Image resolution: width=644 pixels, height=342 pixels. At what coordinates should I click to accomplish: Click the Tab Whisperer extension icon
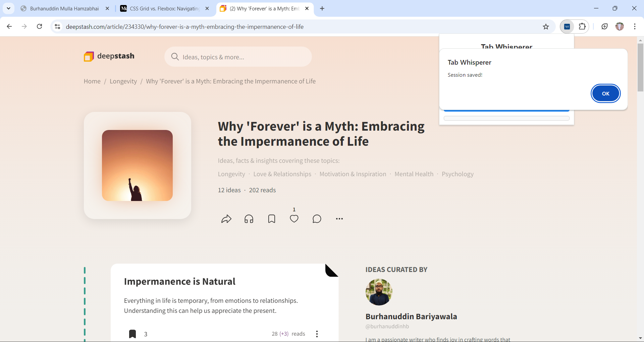click(567, 27)
